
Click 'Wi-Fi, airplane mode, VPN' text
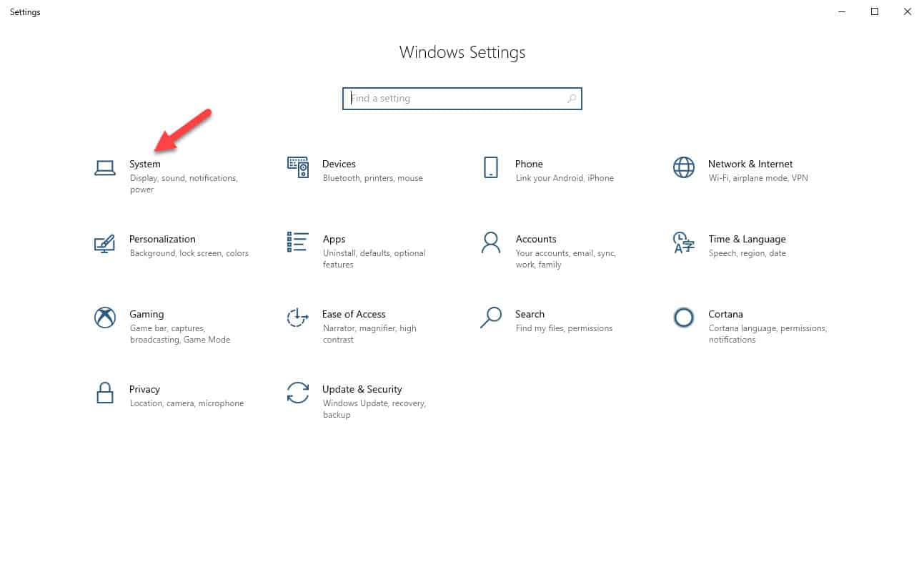[x=758, y=178]
